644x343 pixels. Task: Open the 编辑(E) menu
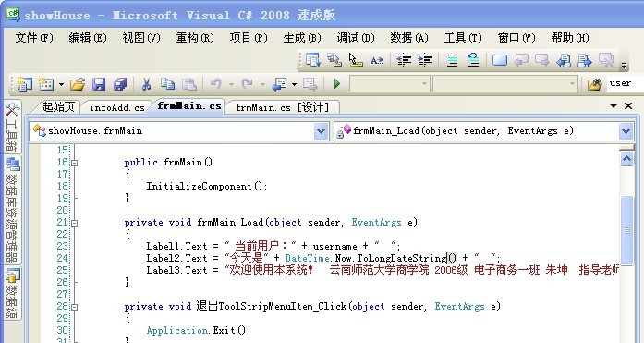[88, 38]
